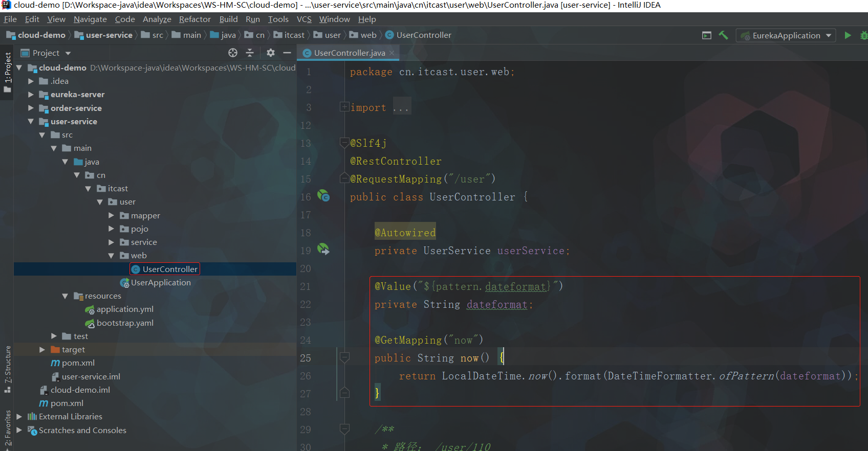Run EurekaApplication with green play icon

pos(848,35)
